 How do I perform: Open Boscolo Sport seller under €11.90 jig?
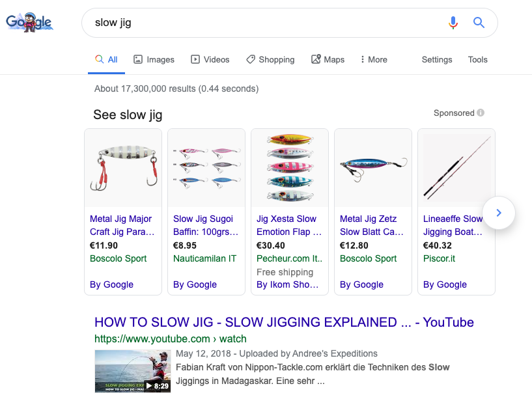click(x=118, y=258)
